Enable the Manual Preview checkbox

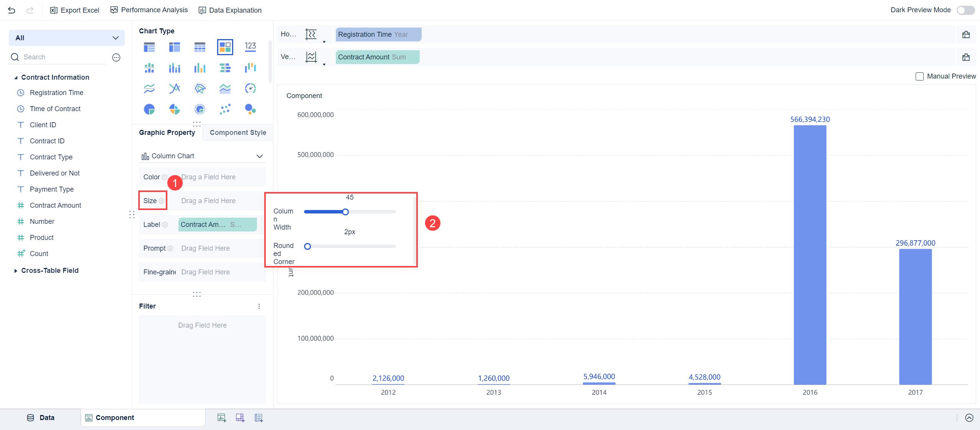(919, 76)
